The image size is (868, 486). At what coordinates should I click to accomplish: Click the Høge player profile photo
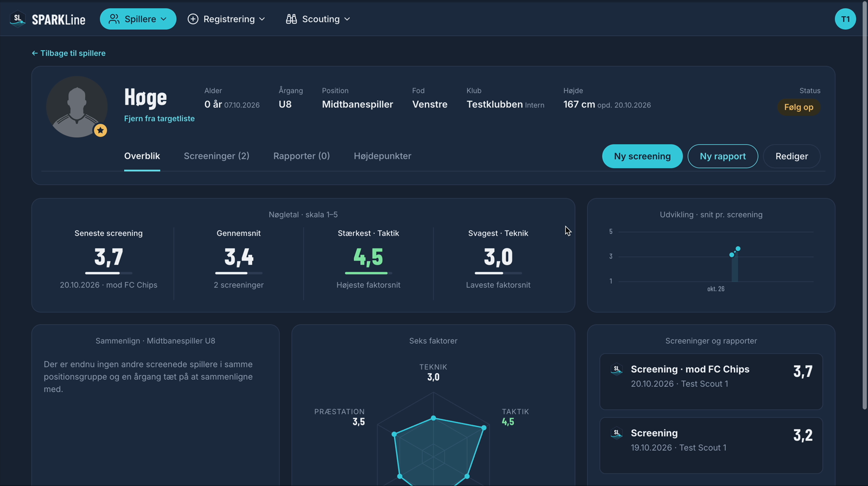[76, 107]
